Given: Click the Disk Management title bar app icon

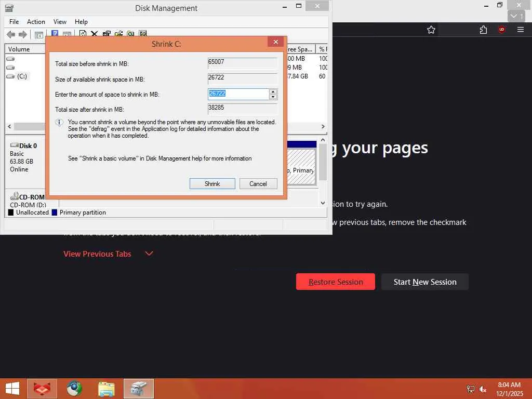Looking at the screenshot, I should (9, 8).
